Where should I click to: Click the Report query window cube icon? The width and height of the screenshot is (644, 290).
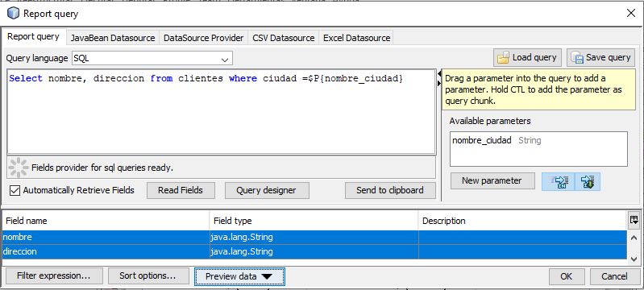(x=13, y=14)
